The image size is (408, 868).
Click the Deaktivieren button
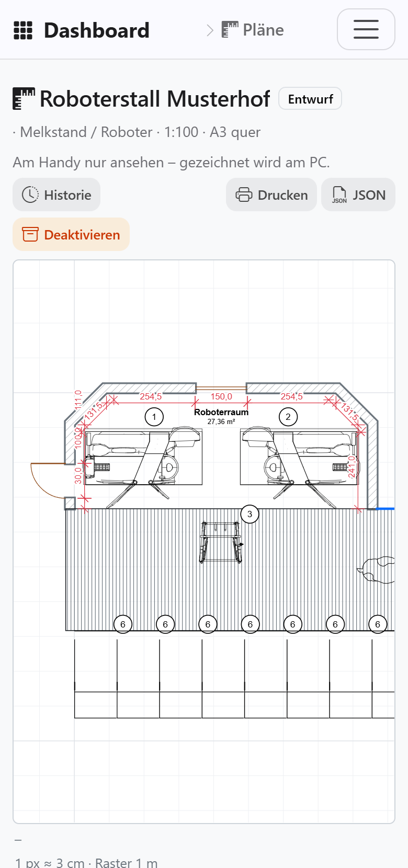pyautogui.click(x=71, y=234)
